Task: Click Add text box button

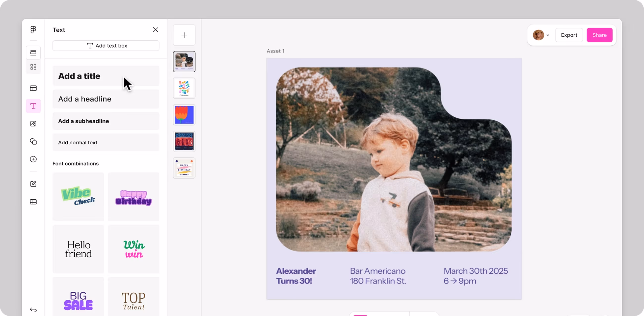Action: 106,46
